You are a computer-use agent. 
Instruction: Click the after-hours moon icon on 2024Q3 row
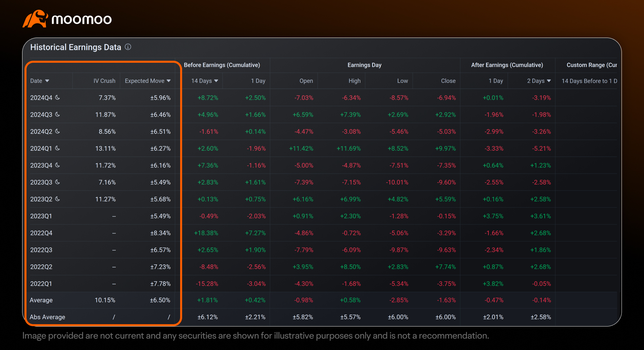(57, 114)
